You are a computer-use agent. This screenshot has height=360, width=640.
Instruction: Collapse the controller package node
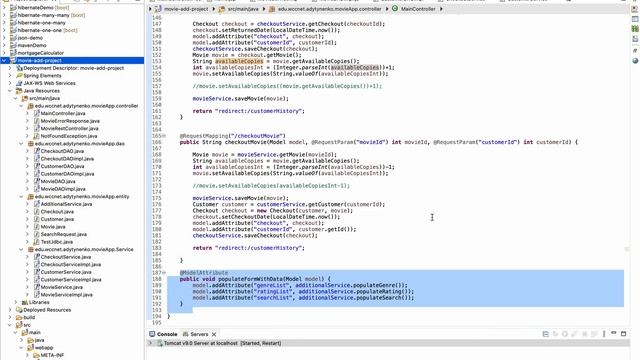point(22,106)
